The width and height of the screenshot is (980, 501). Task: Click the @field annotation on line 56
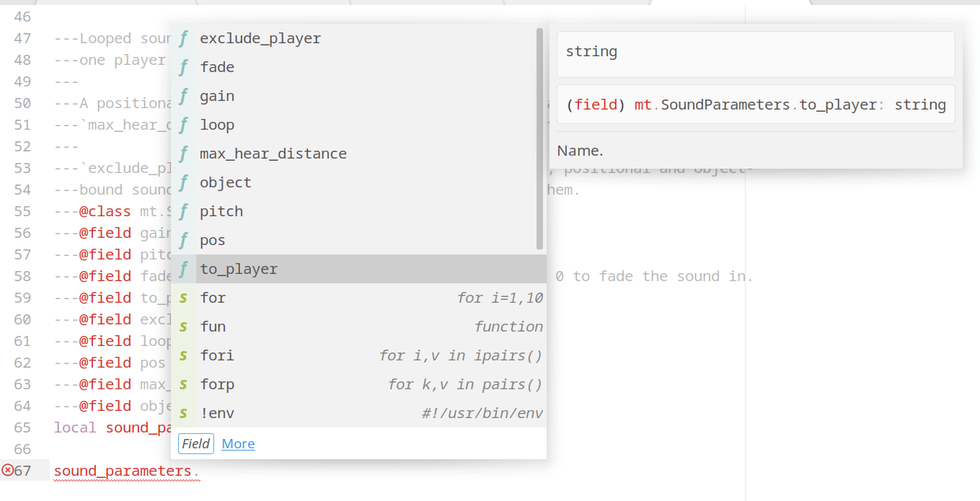[105, 233]
